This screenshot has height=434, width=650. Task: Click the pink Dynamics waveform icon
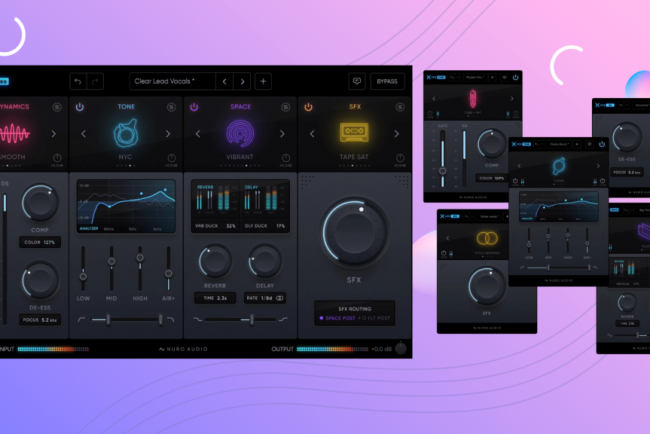pos(14,133)
